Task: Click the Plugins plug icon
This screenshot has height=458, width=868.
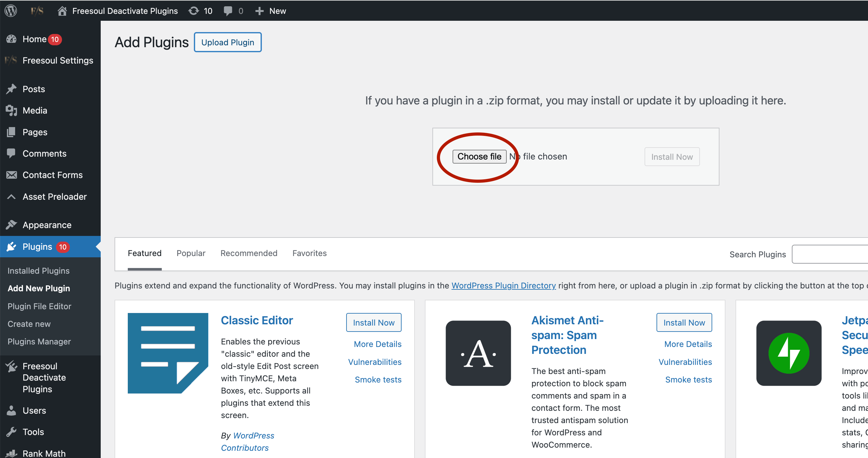Action: pyautogui.click(x=11, y=247)
